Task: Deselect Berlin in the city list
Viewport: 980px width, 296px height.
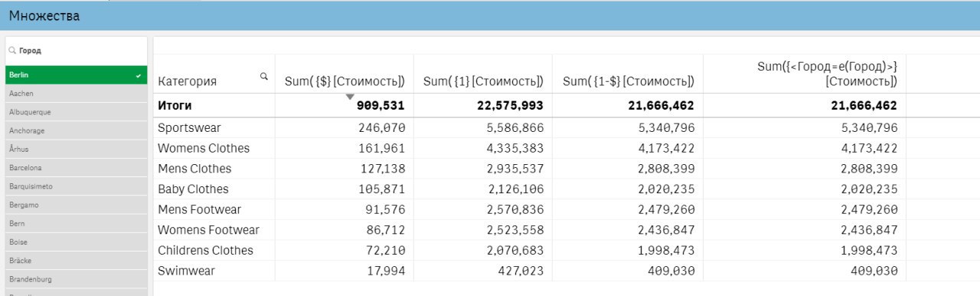Action: pyautogui.click(x=76, y=75)
